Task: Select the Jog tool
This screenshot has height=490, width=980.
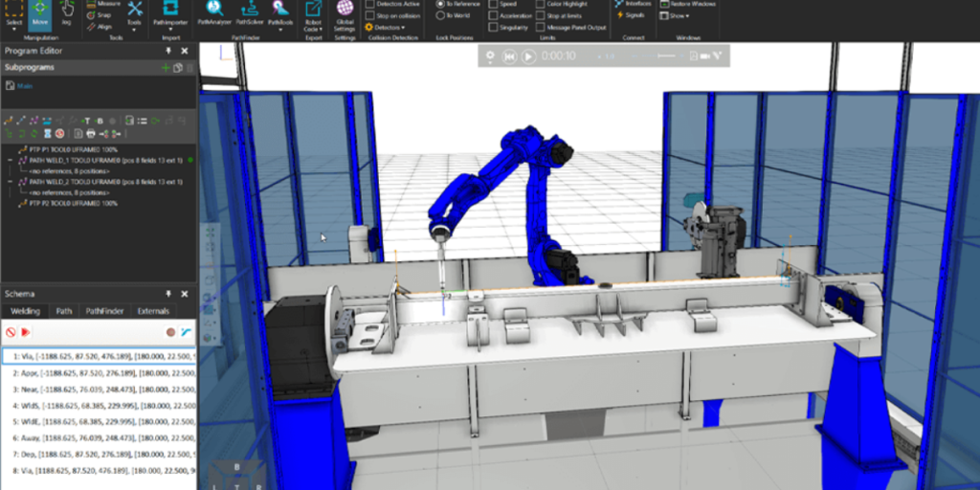Action: click(x=67, y=12)
